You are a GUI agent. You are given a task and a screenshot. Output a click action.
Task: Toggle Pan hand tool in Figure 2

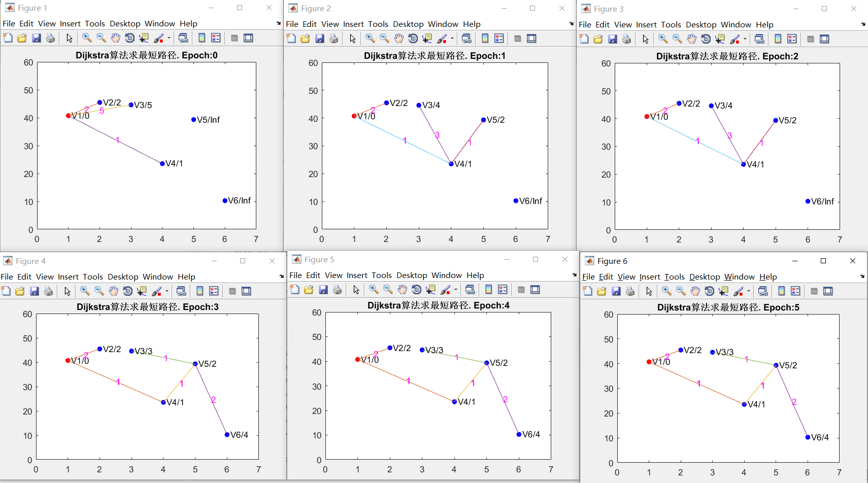(398, 39)
